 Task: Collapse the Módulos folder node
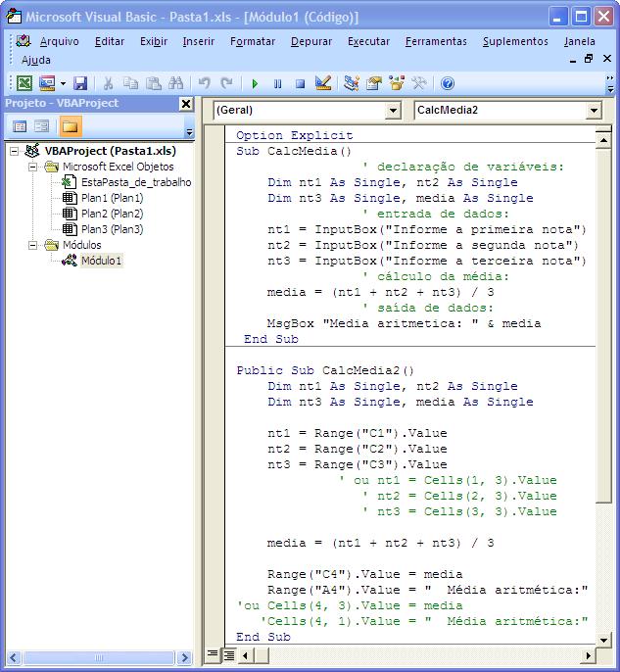tap(32, 245)
